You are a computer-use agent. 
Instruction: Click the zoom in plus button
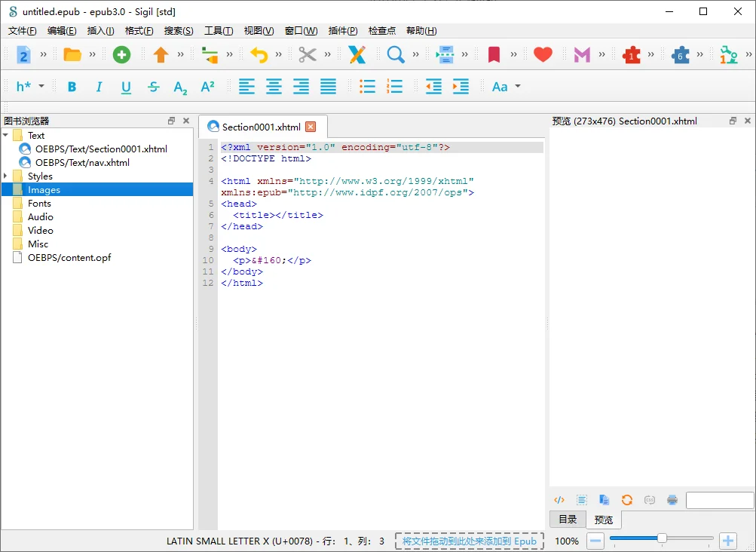(728, 541)
